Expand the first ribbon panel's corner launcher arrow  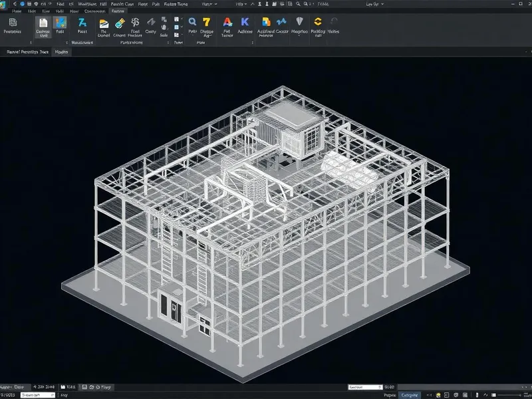31,43
